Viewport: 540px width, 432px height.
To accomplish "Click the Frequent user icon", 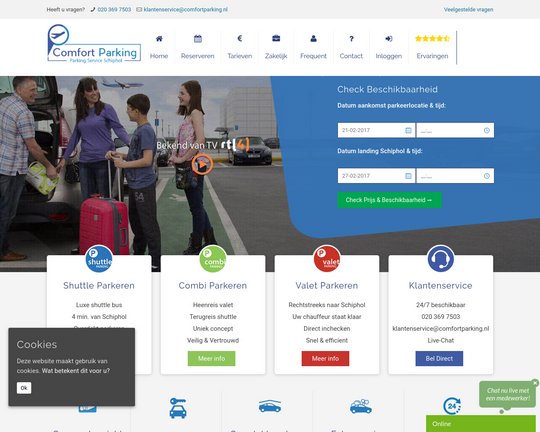I will (x=313, y=39).
